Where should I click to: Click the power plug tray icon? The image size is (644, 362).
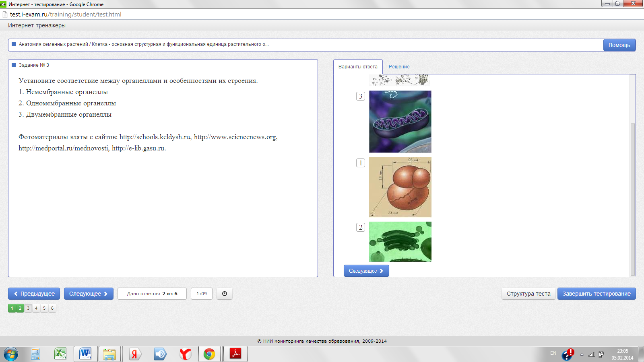click(601, 354)
